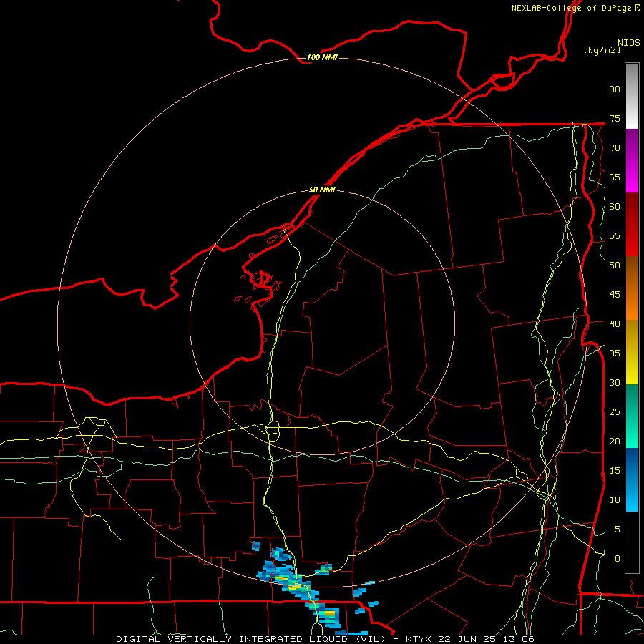Click the color scale value 50
This screenshot has height=644, width=644.
pos(615,265)
